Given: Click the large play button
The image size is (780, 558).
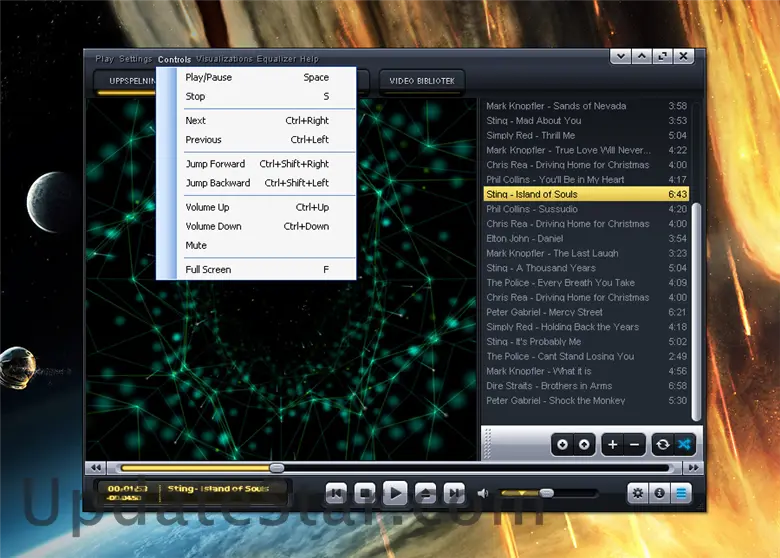Looking at the screenshot, I should click(x=395, y=493).
